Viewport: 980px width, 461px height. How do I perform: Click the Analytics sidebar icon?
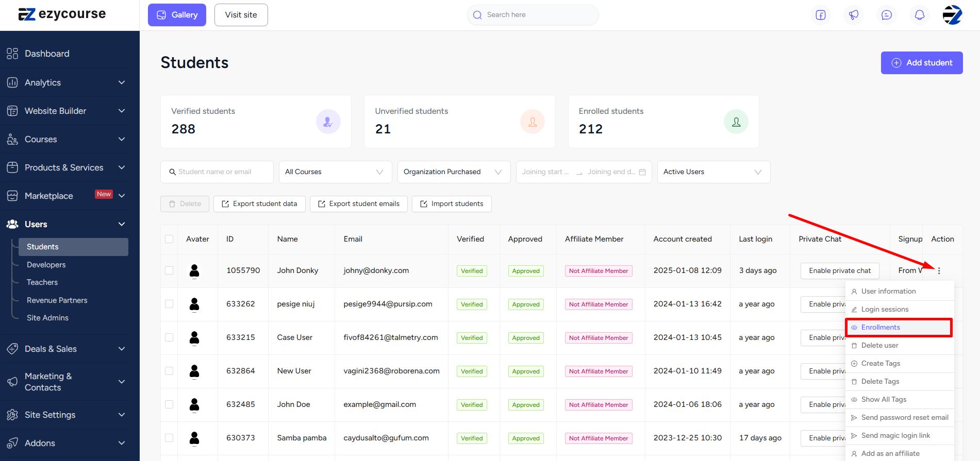tap(12, 82)
